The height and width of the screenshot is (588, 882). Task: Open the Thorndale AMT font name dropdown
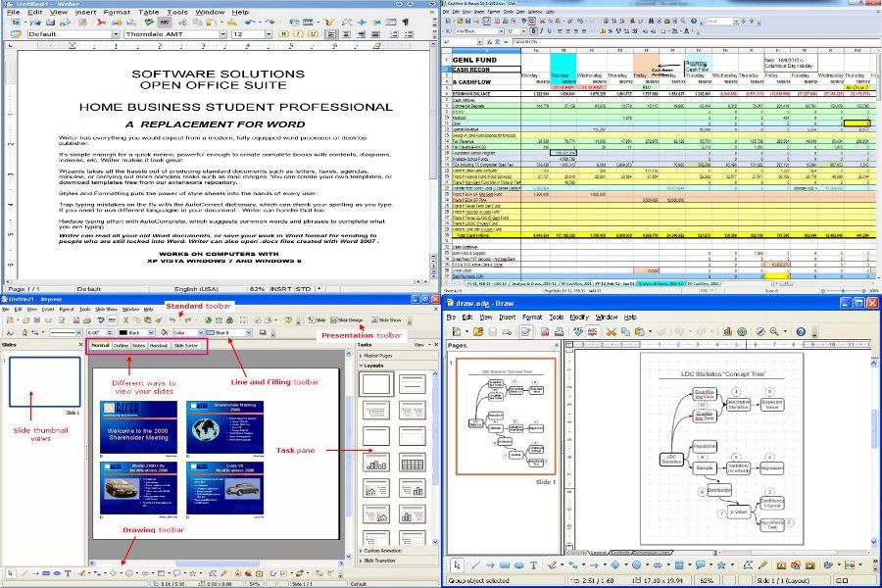click(x=222, y=34)
